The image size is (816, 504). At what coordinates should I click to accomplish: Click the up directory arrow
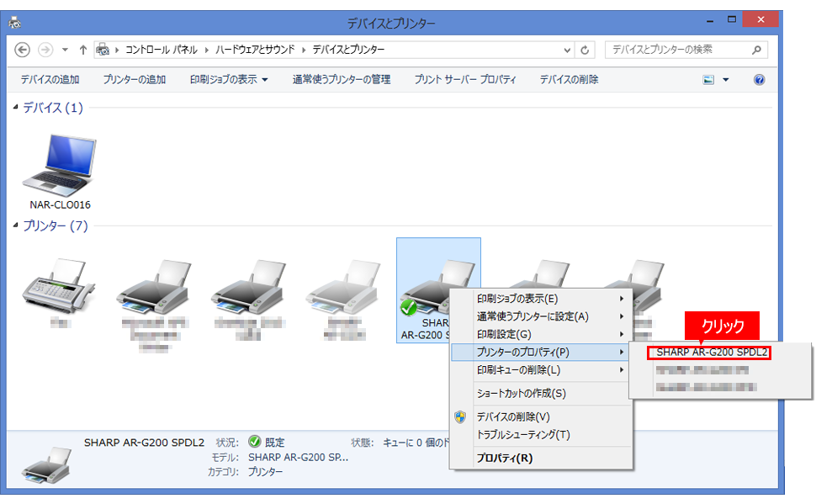83,50
